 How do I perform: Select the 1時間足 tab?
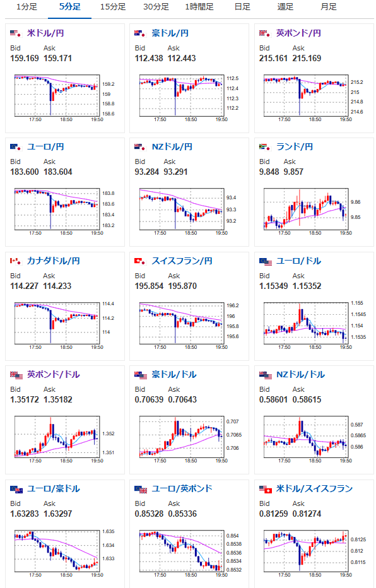click(199, 7)
